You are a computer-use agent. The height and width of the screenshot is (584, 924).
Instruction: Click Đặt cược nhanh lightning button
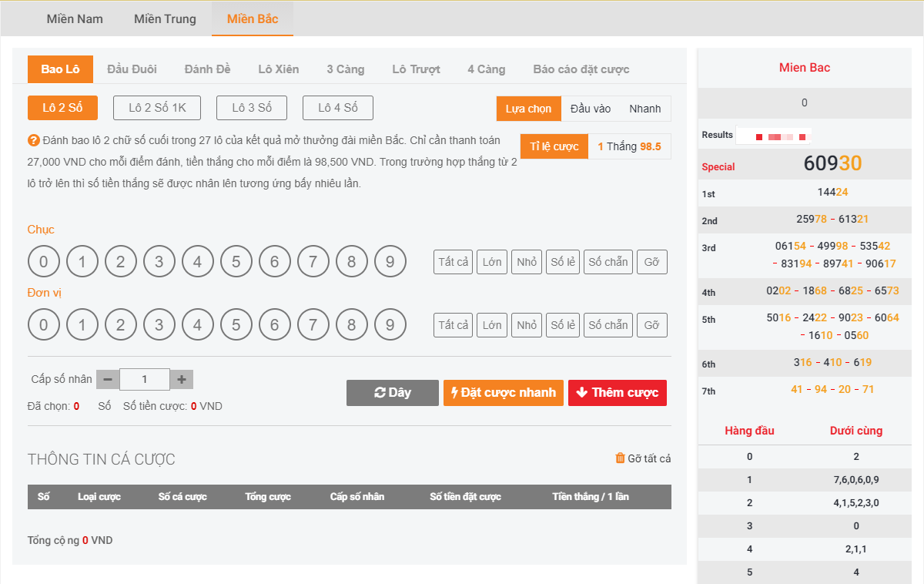[504, 393]
